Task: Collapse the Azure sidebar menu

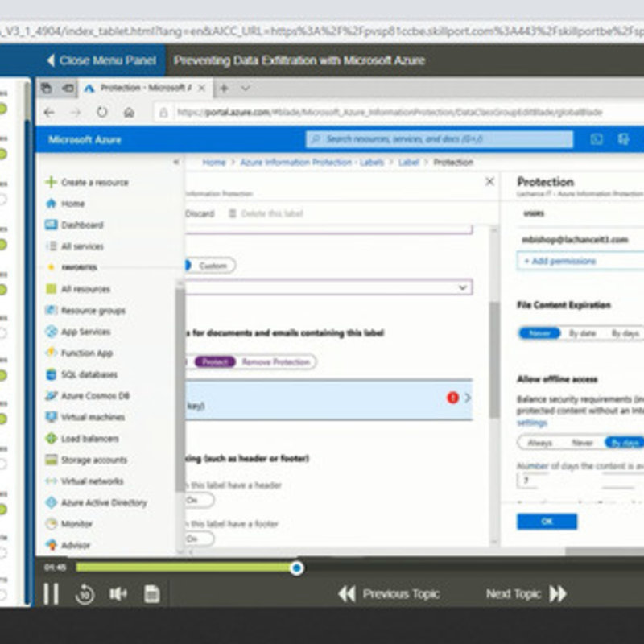Action: pyautogui.click(x=175, y=162)
